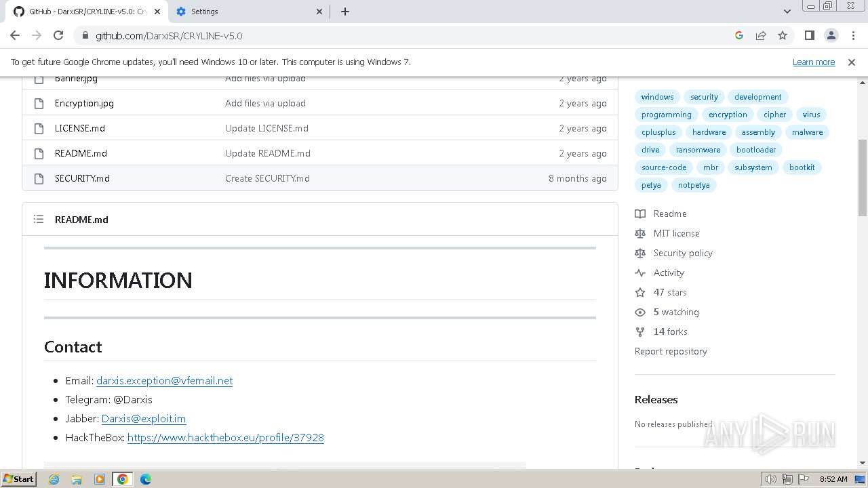Select the notpetya topic tag
This screenshot has width=868, height=488.
click(694, 185)
